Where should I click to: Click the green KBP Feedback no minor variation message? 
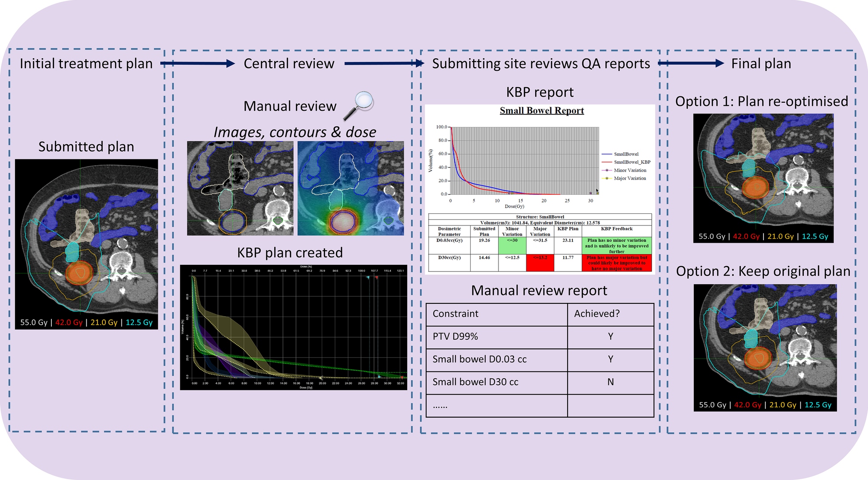pos(617,246)
